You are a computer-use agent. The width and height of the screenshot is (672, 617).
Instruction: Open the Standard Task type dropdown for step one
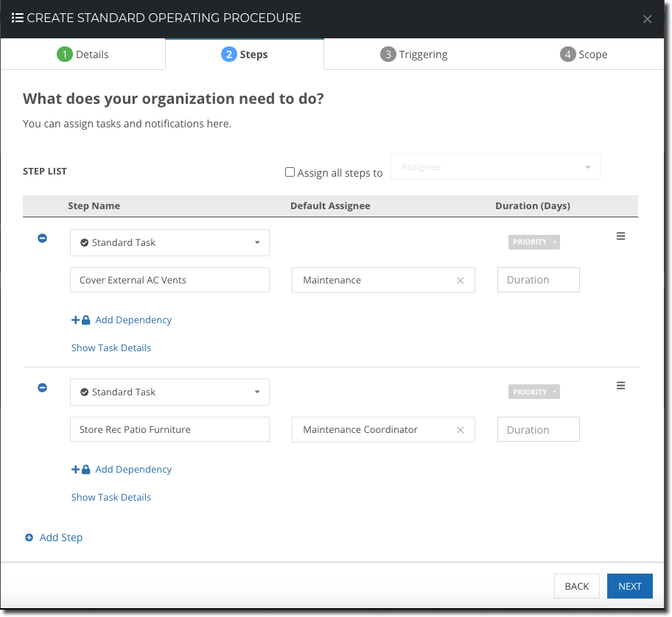click(x=257, y=242)
